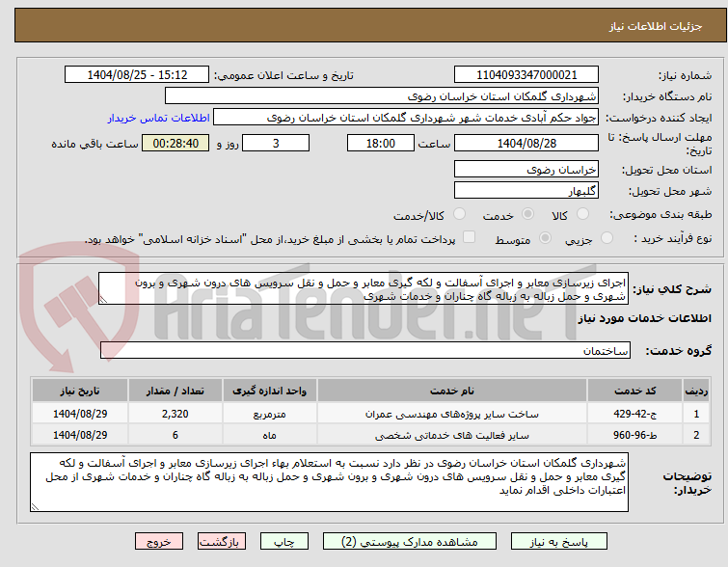This screenshot has width=728, height=567.
Task: Click service code ج-42-429 cell
Action: (x=634, y=414)
